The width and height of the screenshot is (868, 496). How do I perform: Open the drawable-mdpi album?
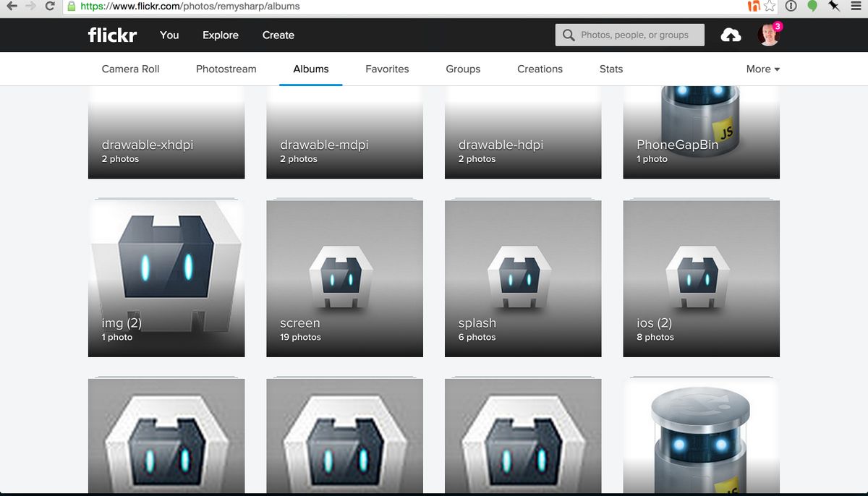pos(344,132)
